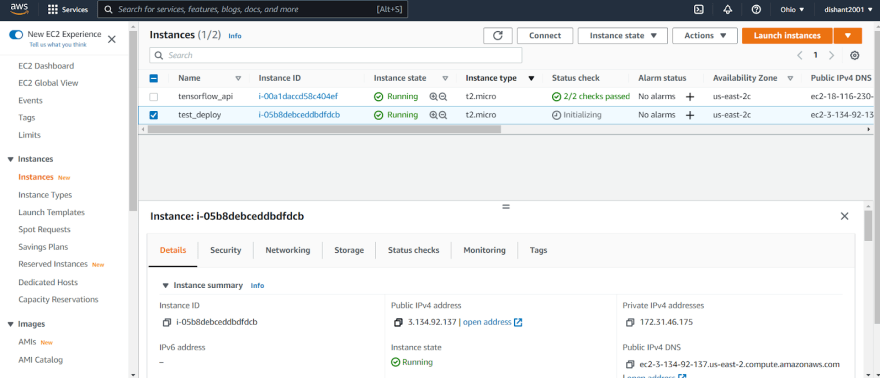Image resolution: width=880 pixels, height=378 pixels.
Task: Sort by Availability Zone column arrow
Action: pyautogui.click(x=790, y=79)
